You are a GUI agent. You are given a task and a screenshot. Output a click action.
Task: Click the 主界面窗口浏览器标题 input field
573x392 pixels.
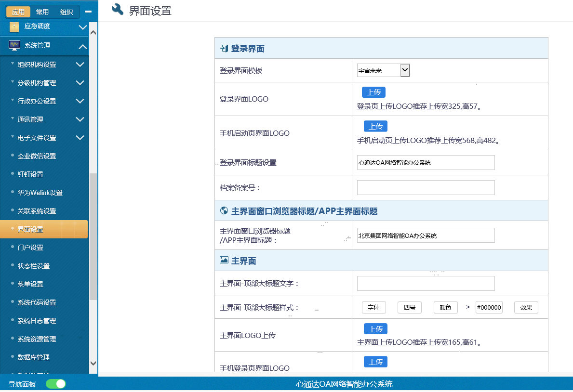pos(426,235)
